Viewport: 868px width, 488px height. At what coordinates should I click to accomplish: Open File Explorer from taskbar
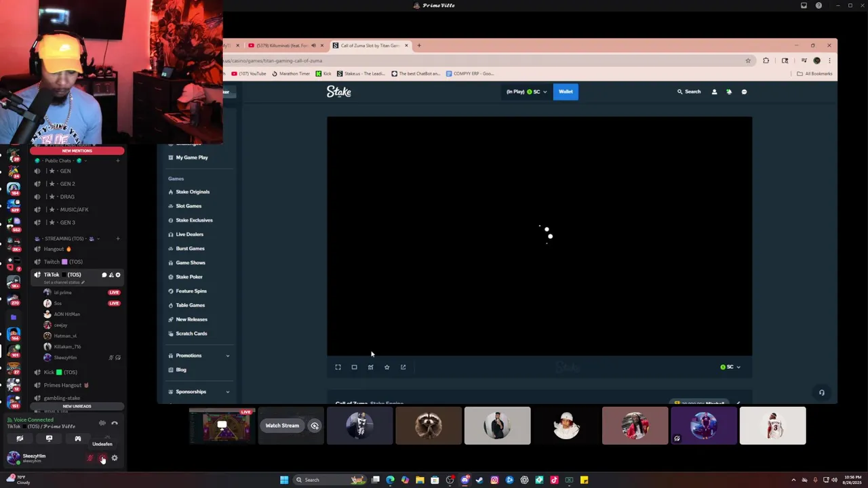420,480
